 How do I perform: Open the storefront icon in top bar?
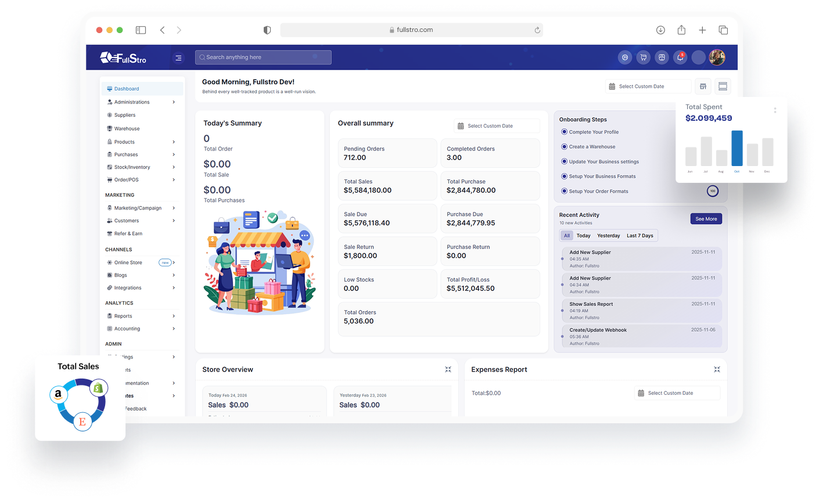pos(662,57)
